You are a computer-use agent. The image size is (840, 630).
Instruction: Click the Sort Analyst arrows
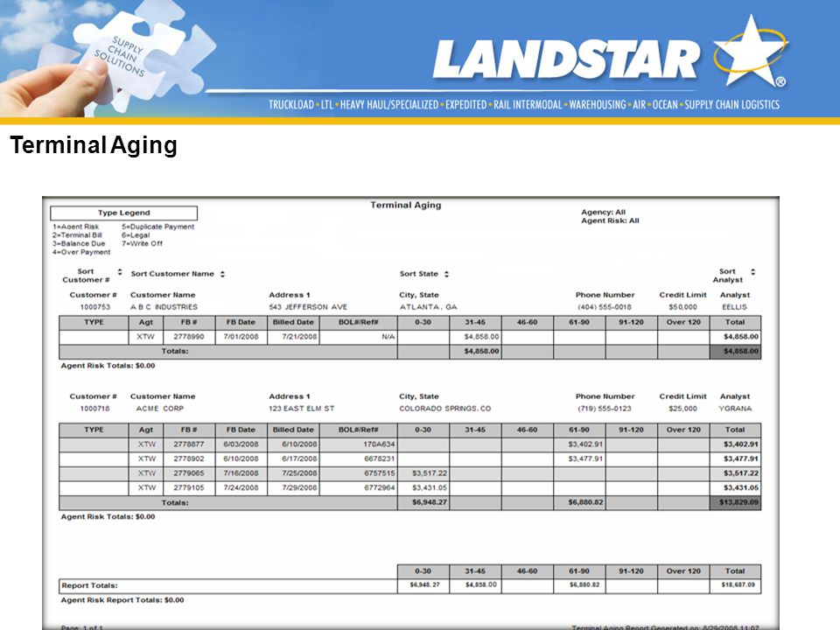coord(752,272)
